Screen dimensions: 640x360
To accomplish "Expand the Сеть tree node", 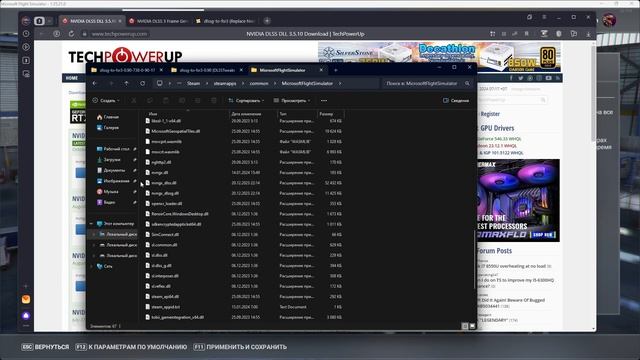I will point(91,266).
